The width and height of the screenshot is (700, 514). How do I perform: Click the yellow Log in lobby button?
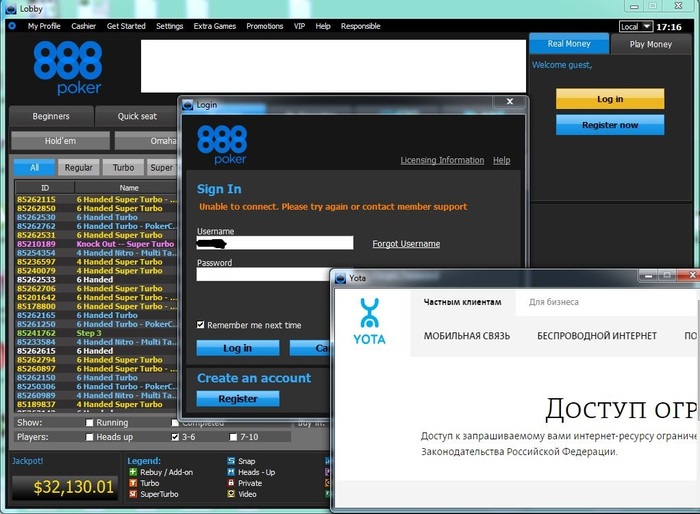point(610,99)
